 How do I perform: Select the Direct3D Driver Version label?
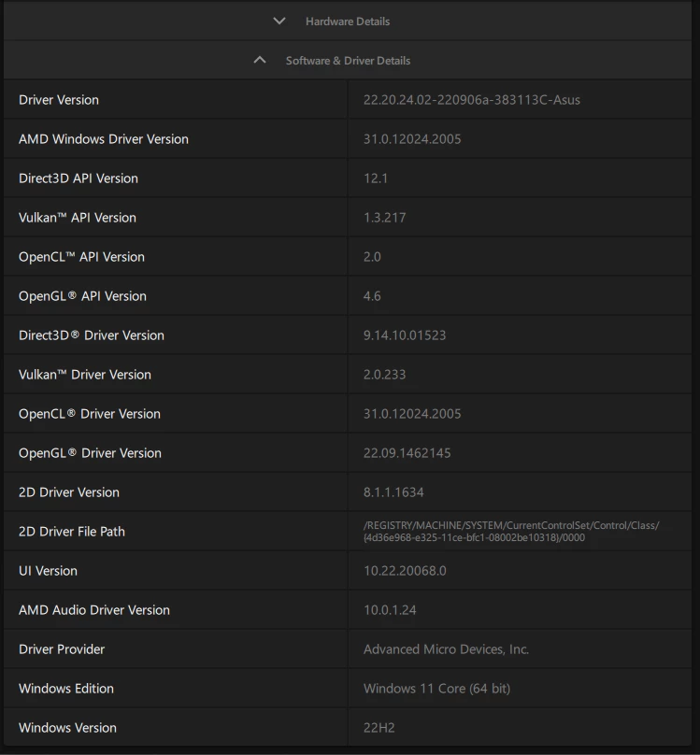(92, 335)
